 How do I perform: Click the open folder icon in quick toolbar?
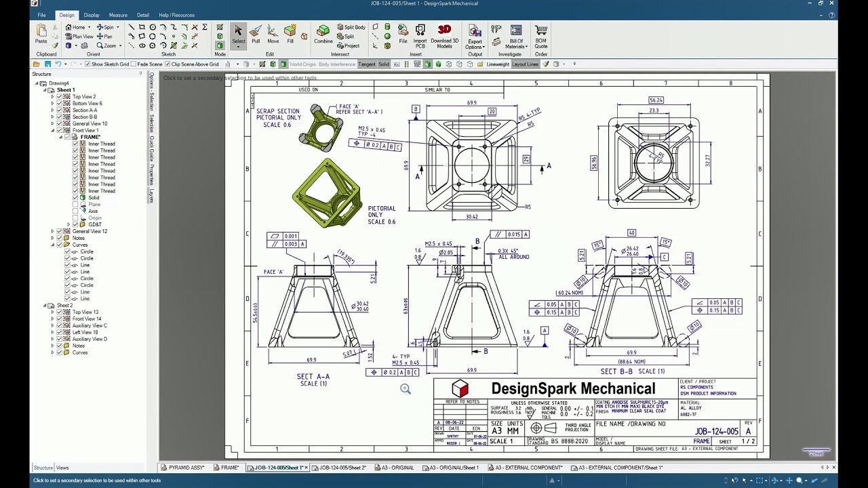click(37, 64)
